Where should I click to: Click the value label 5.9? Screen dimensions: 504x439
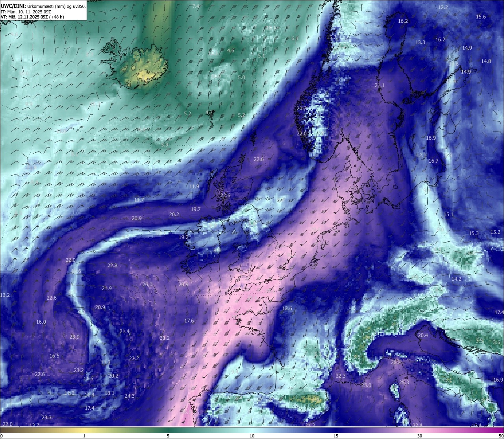[x=165, y=144]
